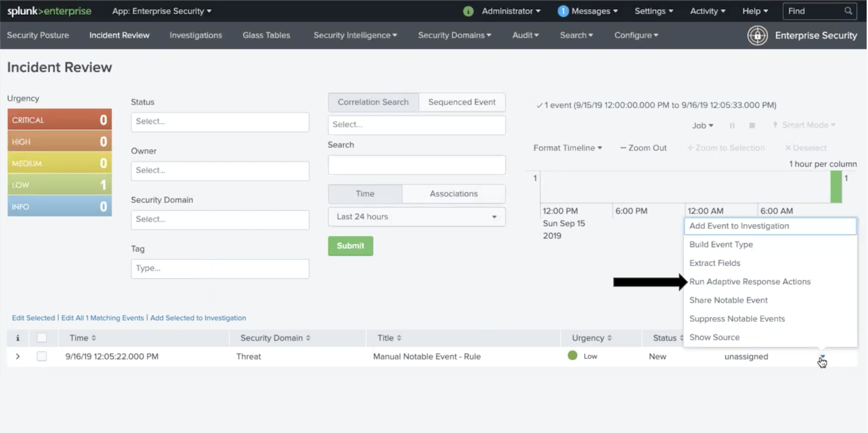Viewport: 868px width, 433px height.
Task: Click the green event bar in the timeline
Action: point(836,187)
